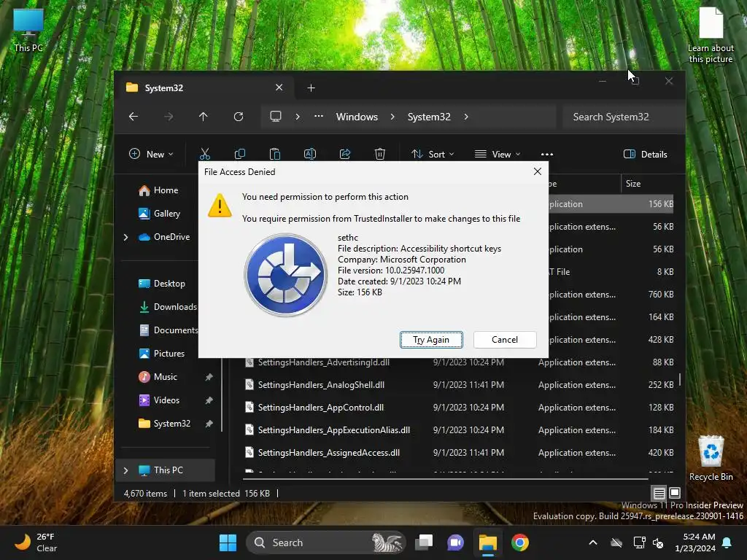Go up one folder level arrow
The width and height of the screenshot is (747, 560).
pos(204,117)
